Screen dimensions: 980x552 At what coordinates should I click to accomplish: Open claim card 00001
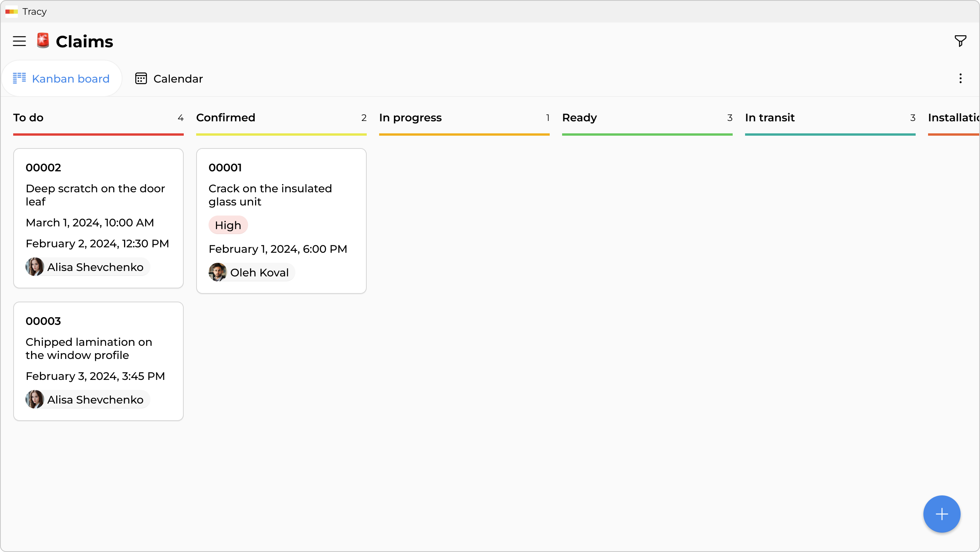click(281, 221)
